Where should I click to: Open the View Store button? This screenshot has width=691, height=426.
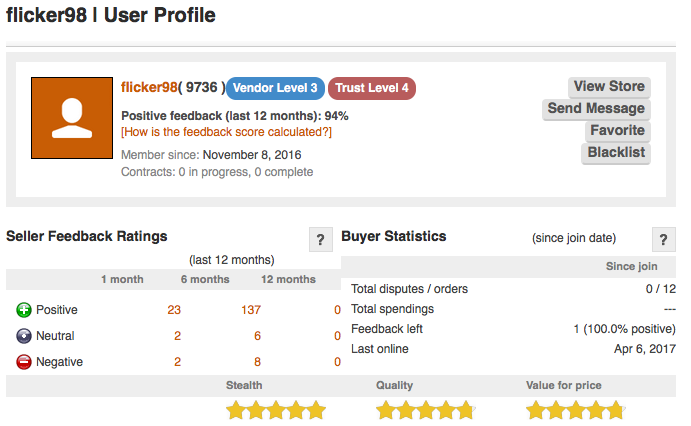pos(609,87)
